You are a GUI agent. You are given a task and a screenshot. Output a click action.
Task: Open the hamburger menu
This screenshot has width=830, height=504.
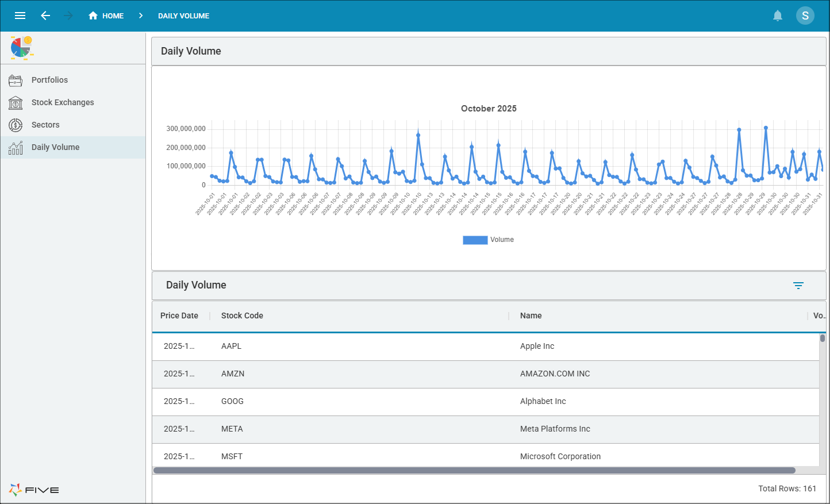point(20,16)
